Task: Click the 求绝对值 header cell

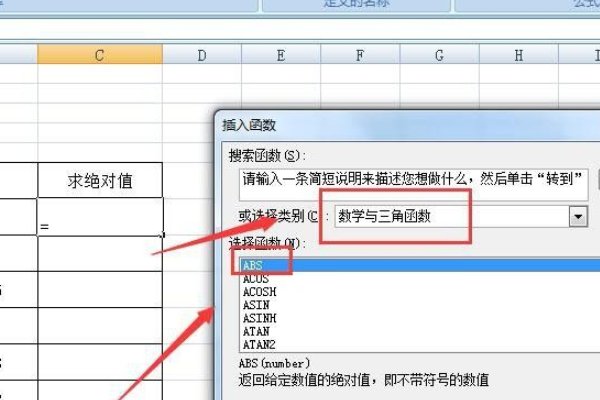Action: (100, 180)
